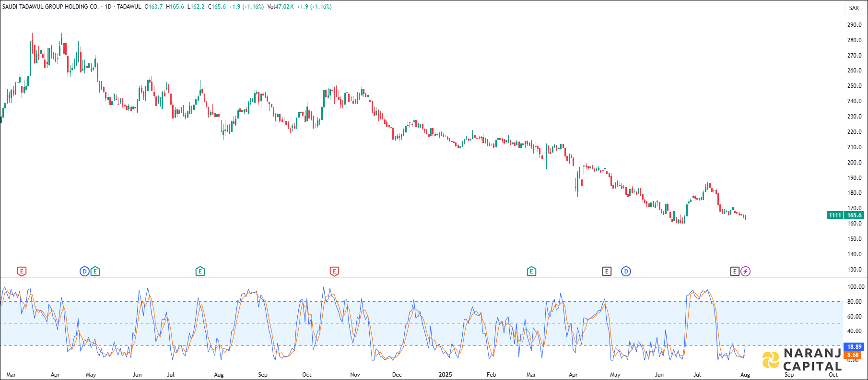This screenshot has width=868, height=380.
Task: Click the 130.0 price axis label
Action: coord(854,270)
